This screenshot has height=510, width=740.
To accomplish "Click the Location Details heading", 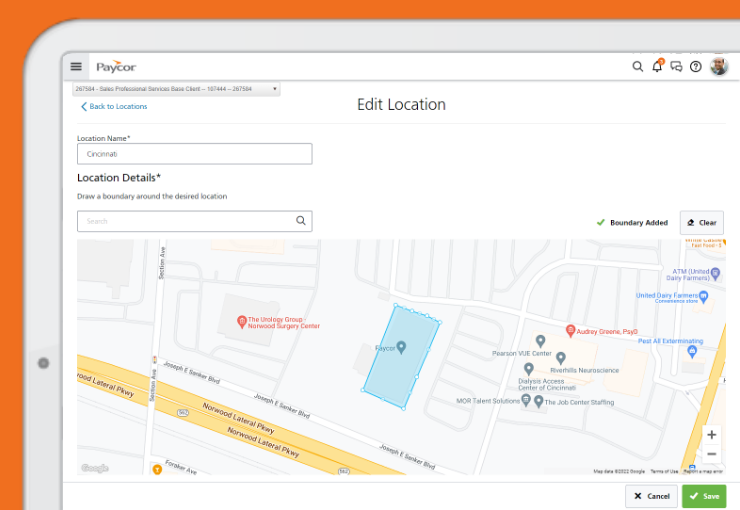I will tap(119, 178).
